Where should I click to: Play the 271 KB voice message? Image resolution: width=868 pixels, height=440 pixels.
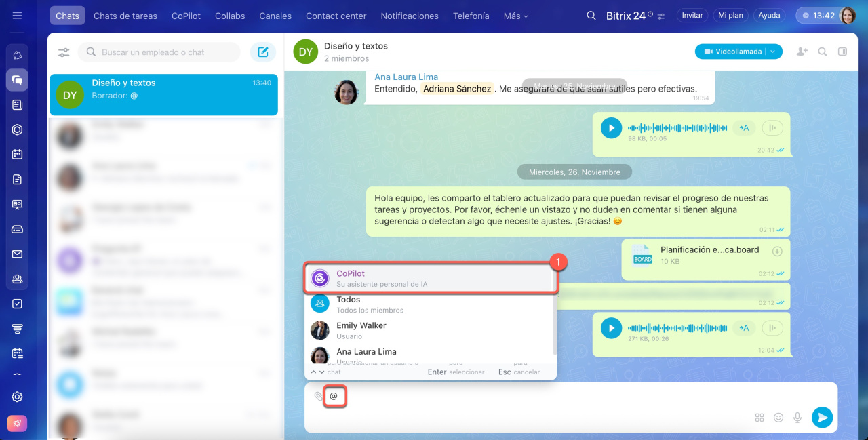611,328
